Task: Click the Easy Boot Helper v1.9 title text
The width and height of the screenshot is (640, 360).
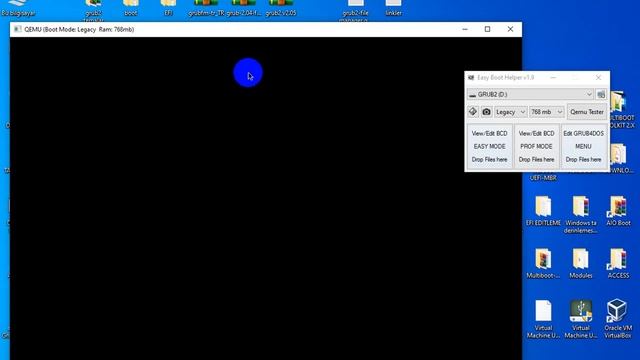Action: 505,78
